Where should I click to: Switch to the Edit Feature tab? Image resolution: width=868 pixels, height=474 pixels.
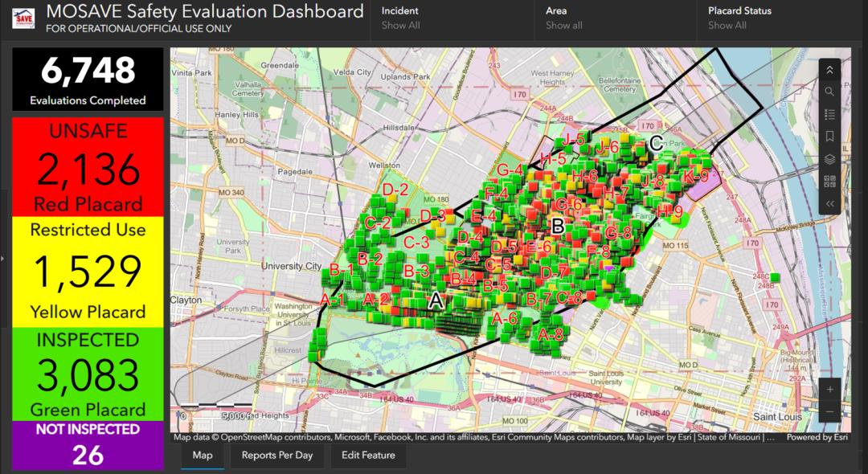point(368,456)
